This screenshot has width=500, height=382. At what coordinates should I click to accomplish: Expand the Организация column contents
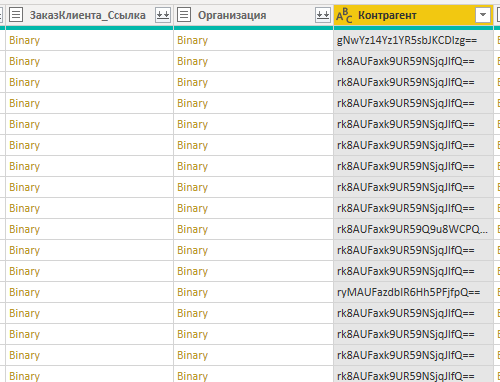tap(323, 15)
